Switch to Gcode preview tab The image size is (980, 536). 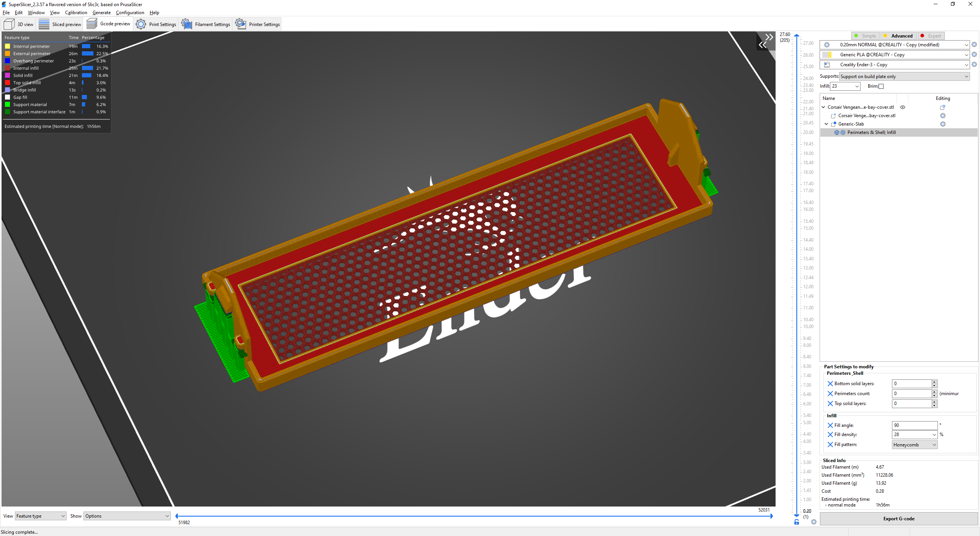click(x=108, y=24)
